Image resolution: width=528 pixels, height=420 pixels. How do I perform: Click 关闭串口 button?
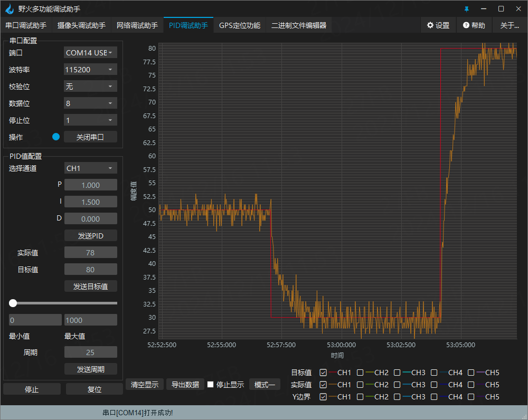pos(90,137)
